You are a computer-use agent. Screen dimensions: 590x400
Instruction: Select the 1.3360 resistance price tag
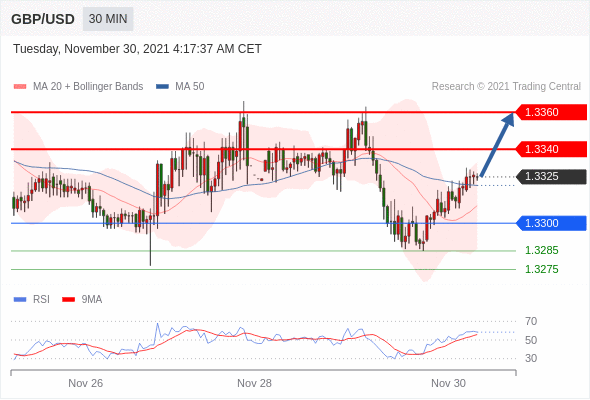click(x=550, y=112)
